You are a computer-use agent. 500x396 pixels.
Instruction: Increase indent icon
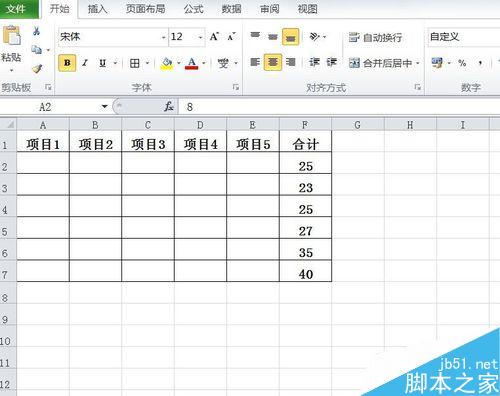332,62
